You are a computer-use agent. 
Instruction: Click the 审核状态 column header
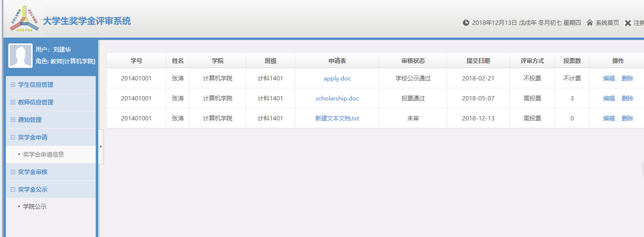(x=413, y=60)
